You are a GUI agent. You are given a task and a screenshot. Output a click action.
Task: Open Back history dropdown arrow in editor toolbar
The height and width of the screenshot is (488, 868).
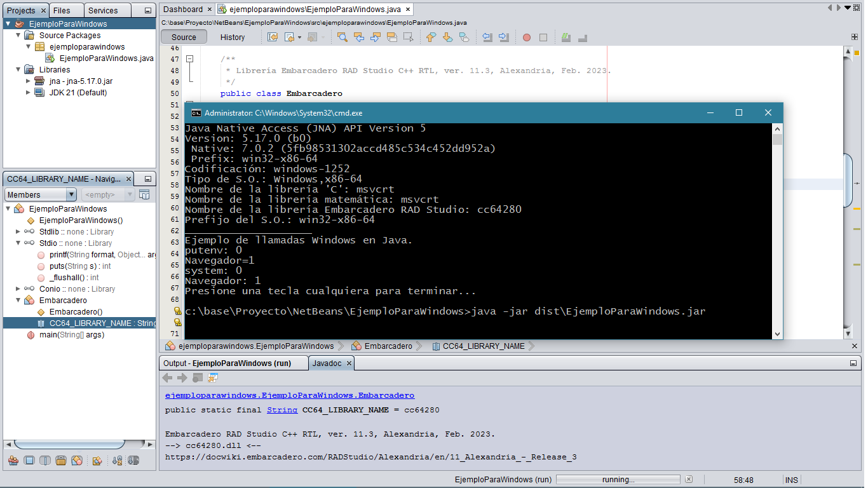pyautogui.click(x=300, y=37)
